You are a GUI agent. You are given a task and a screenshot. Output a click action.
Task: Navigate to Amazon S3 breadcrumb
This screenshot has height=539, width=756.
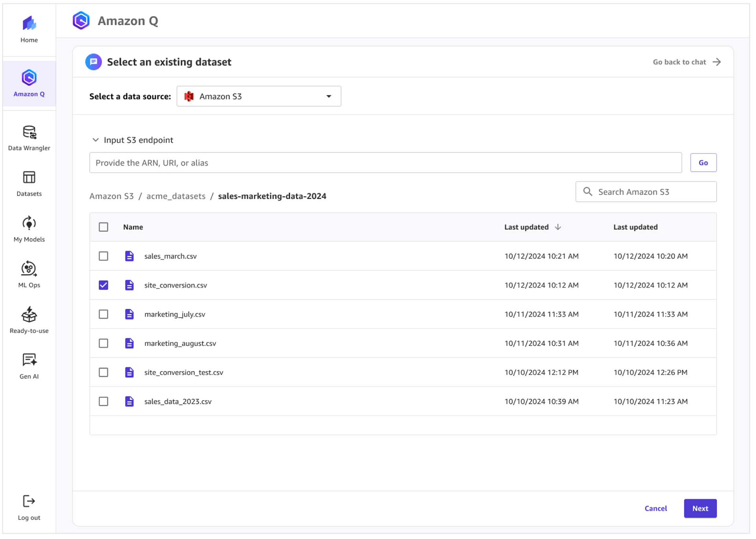point(111,196)
